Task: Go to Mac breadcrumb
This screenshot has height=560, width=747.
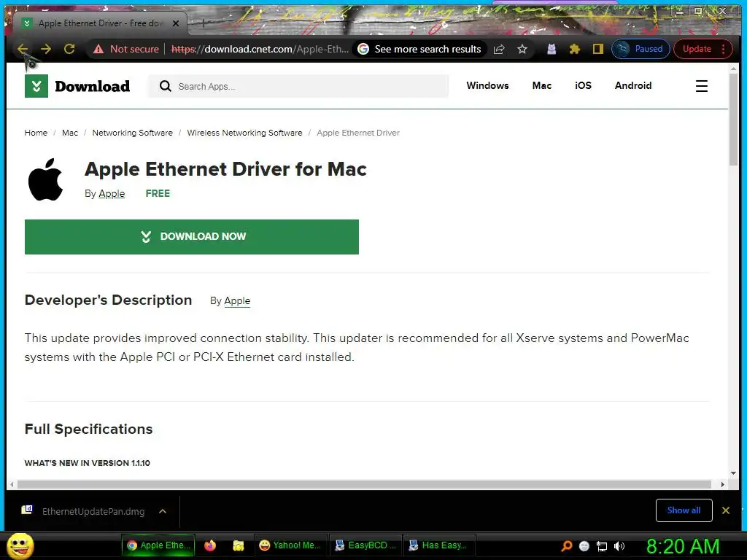Action: 70,133
